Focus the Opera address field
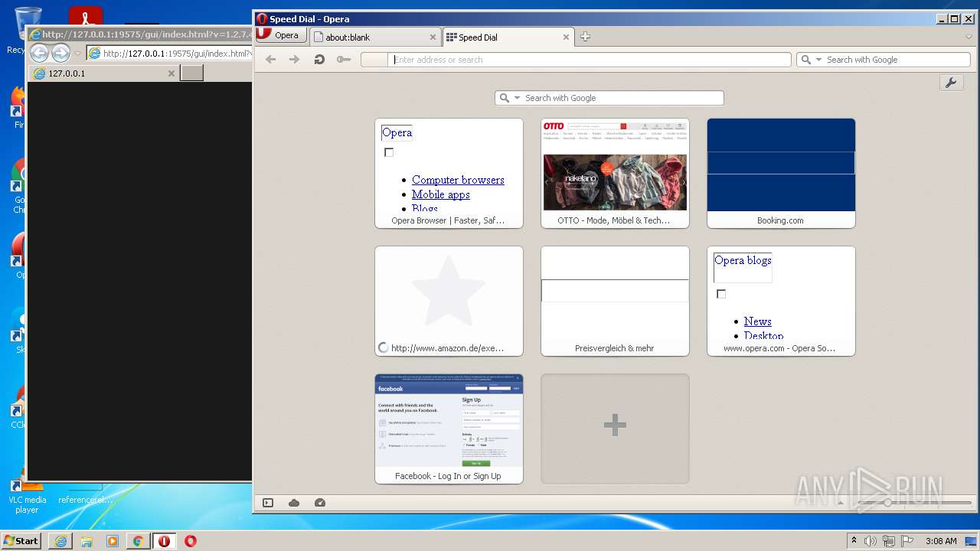The image size is (980, 551). [590, 60]
